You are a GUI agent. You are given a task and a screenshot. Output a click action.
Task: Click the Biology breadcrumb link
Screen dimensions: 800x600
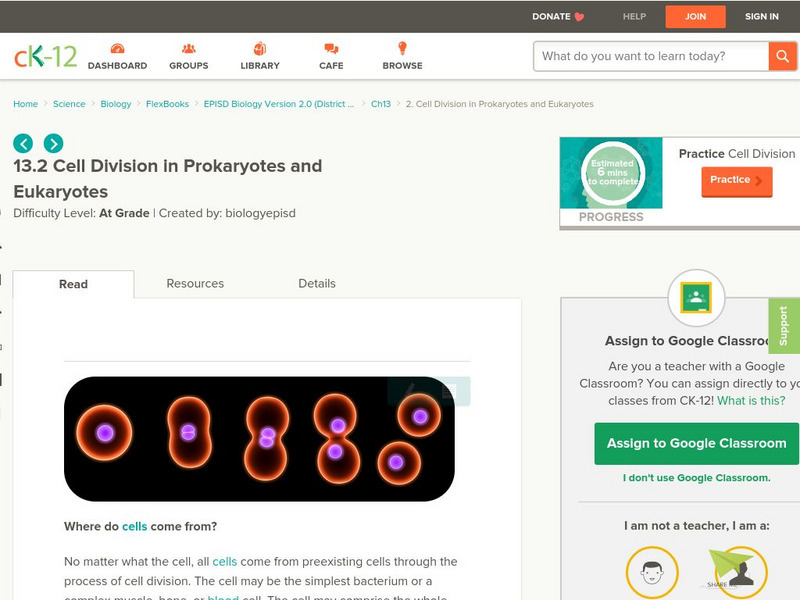click(x=116, y=104)
